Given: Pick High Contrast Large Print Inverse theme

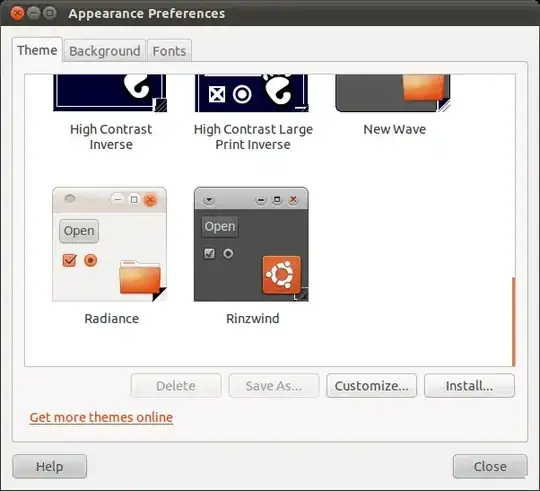Looking at the screenshot, I should click(251, 93).
